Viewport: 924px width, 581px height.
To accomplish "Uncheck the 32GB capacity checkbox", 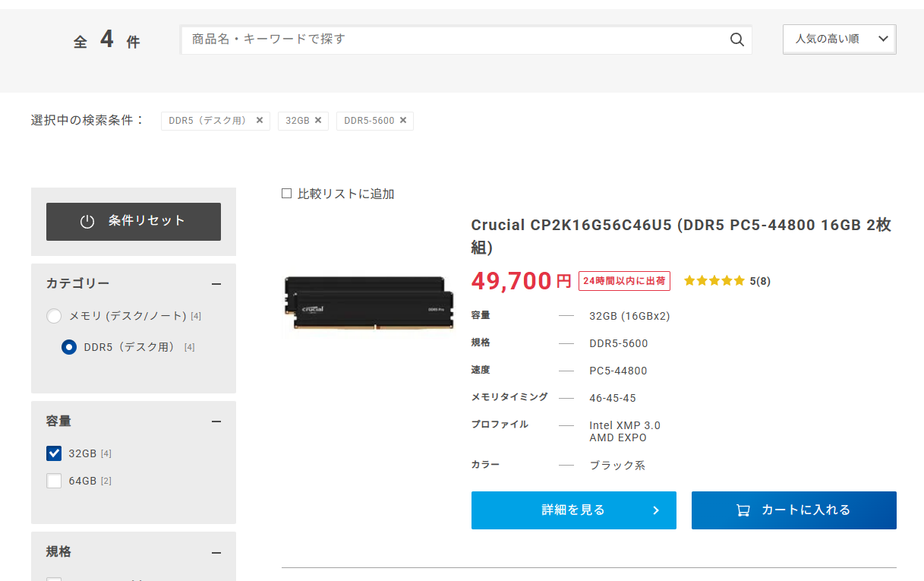I will [x=54, y=453].
